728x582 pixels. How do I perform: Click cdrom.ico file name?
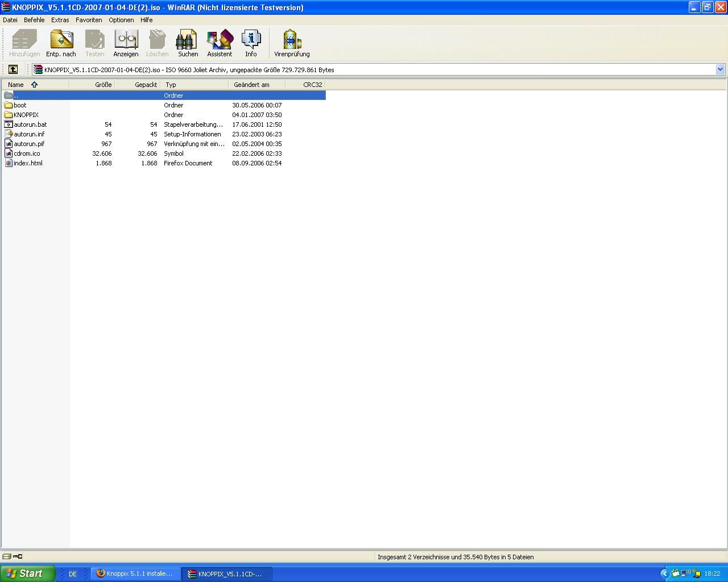(27, 153)
